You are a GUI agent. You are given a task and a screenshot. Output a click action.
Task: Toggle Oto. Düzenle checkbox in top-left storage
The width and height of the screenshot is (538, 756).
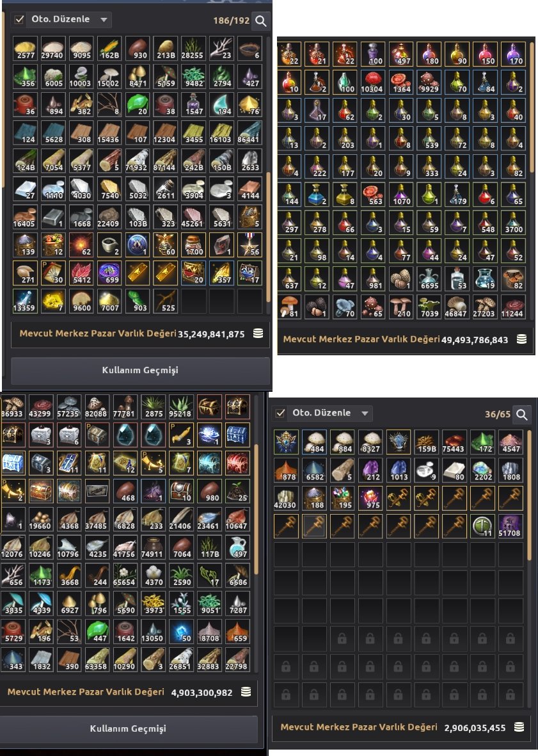point(19,19)
